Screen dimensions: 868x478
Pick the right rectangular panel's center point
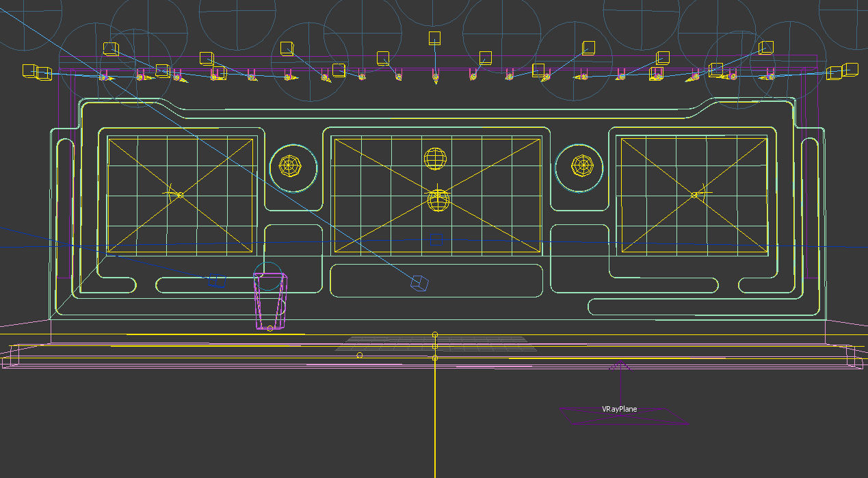click(x=694, y=195)
